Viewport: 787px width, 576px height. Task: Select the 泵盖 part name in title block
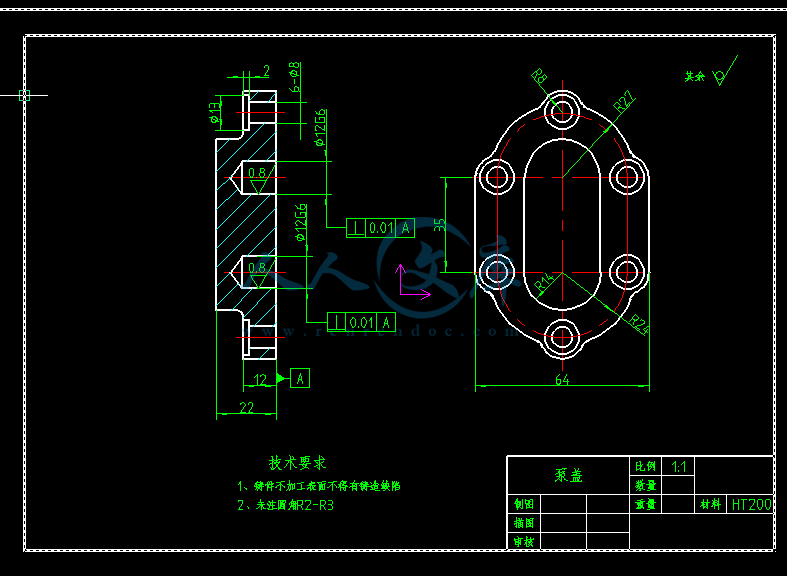click(568, 476)
